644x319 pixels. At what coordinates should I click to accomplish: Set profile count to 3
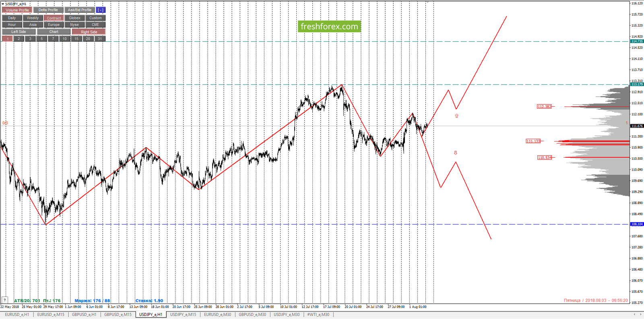(30, 39)
